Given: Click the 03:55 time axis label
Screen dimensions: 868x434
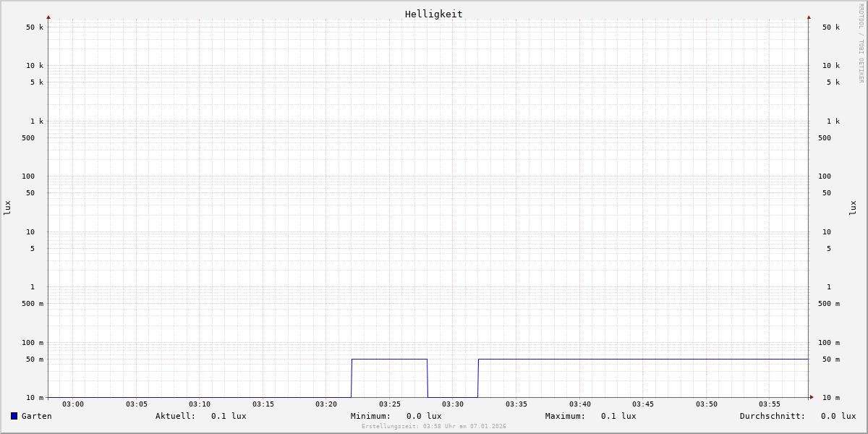Looking at the screenshot, I should pos(770,404).
